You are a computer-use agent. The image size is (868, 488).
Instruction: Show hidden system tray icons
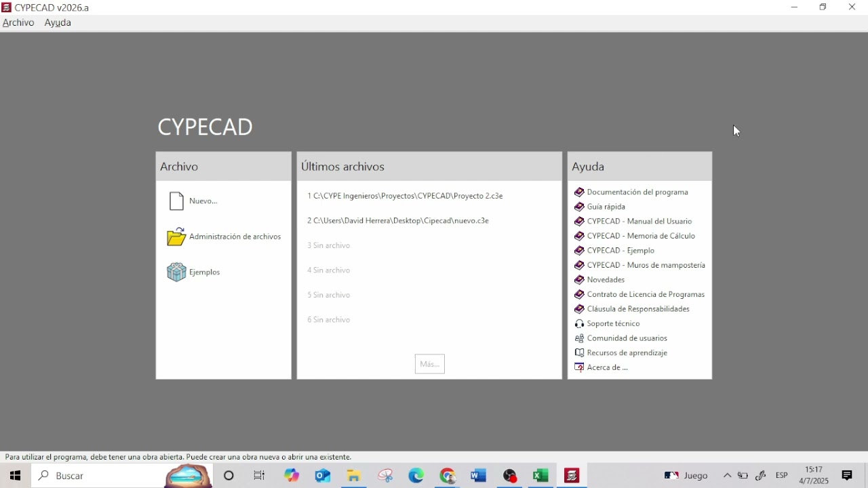728,476
